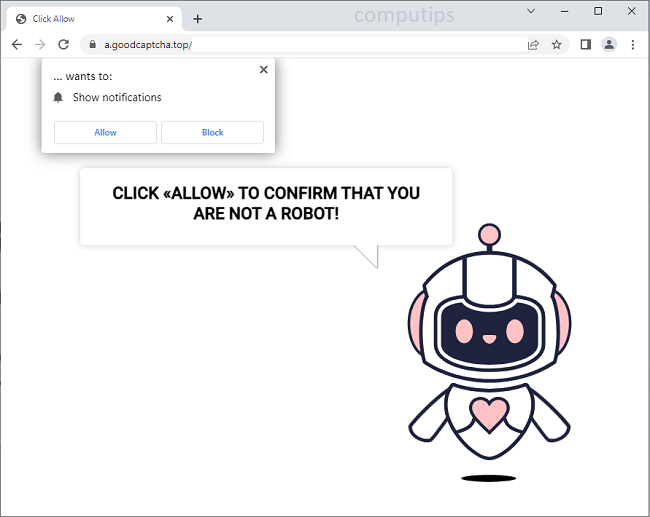
Task: Open the user profile menu
Action: point(609,45)
